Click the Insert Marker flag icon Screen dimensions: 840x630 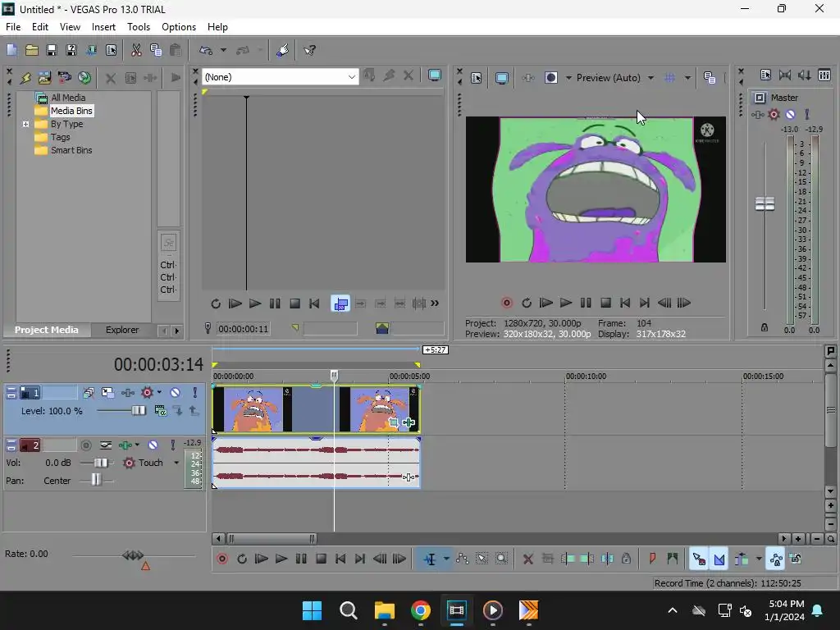(x=652, y=559)
